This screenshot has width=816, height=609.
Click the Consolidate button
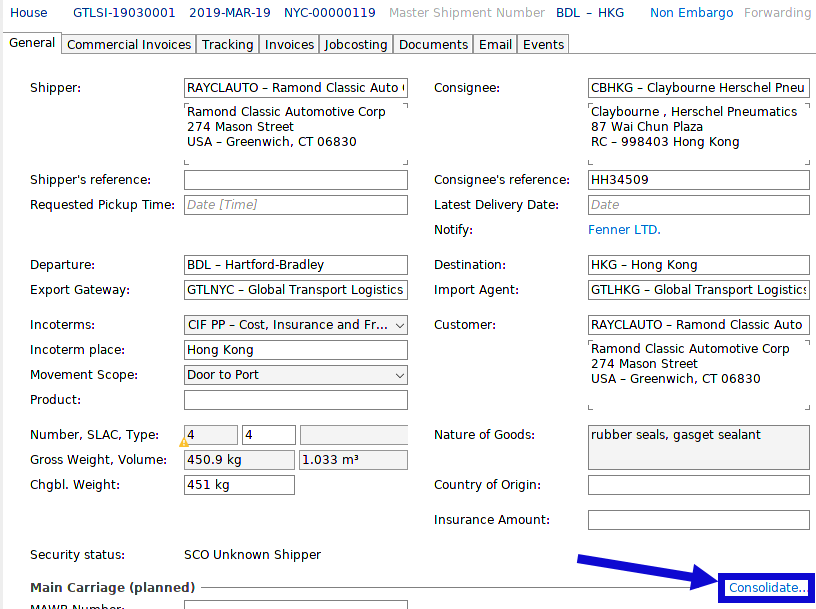coord(765,587)
